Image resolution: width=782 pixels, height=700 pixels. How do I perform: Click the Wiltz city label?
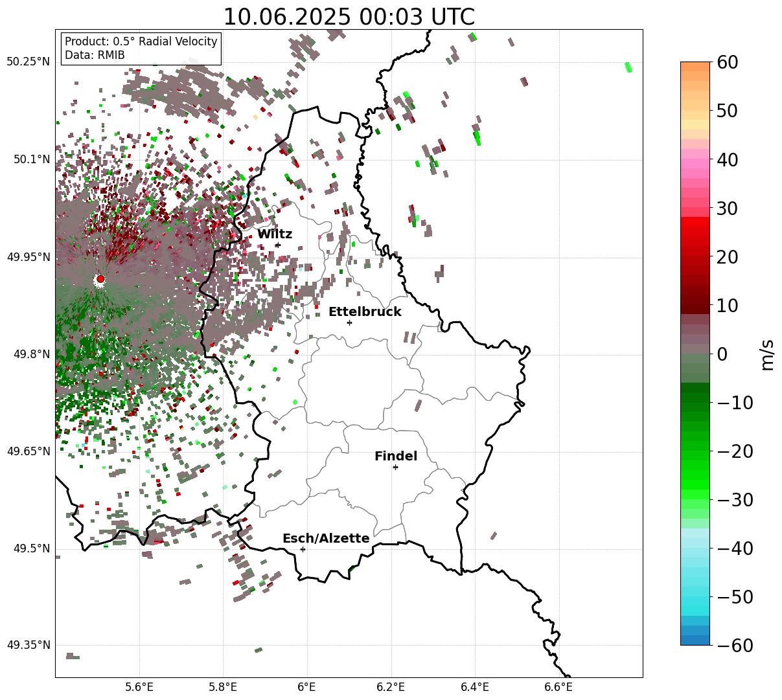click(275, 234)
